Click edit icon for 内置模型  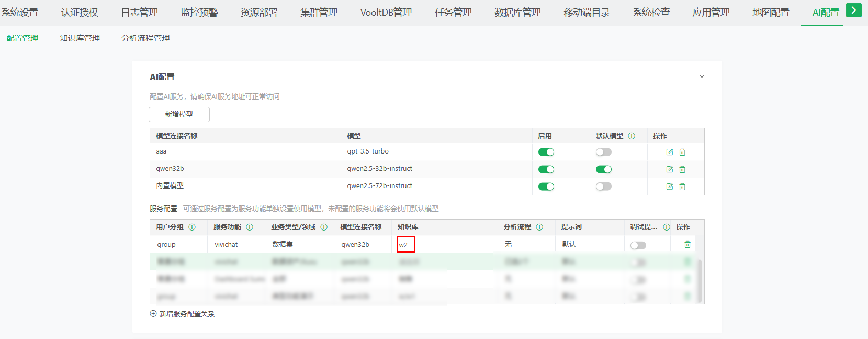click(669, 187)
